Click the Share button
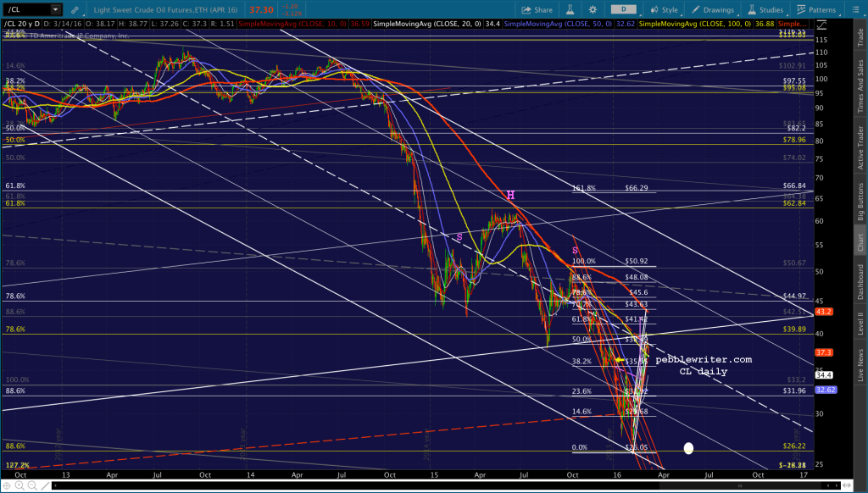Screen dimensions: 868x493 tap(537, 9)
